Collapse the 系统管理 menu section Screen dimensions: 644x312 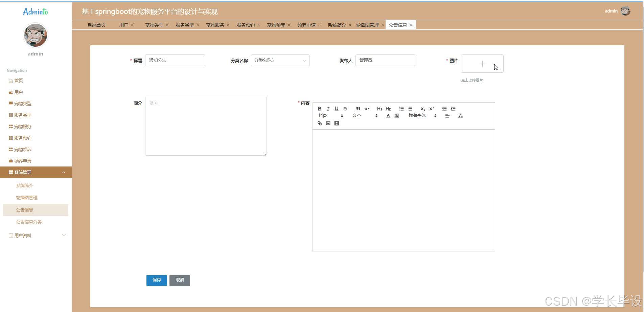point(36,172)
